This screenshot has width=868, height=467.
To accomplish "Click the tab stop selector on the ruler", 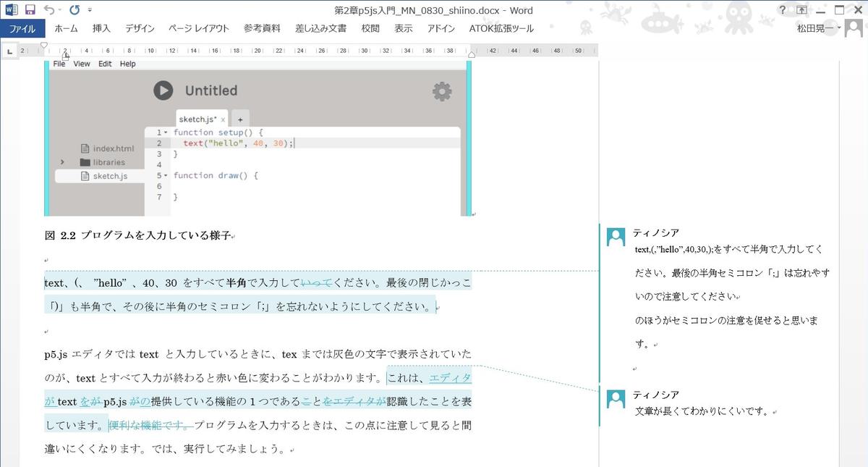I will pos(10,51).
